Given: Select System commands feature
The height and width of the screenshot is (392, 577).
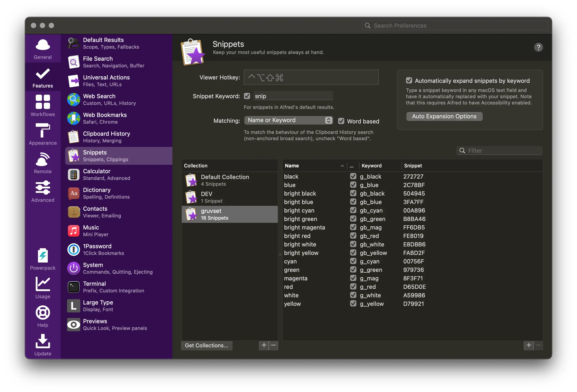Looking at the screenshot, I should pyautogui.click(x=119, y=268).
